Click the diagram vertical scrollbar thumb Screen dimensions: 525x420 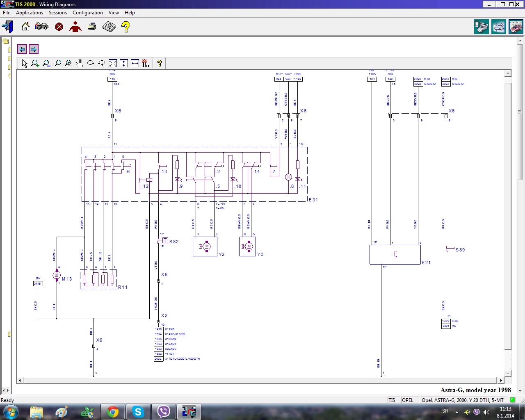tap(508, 217)
